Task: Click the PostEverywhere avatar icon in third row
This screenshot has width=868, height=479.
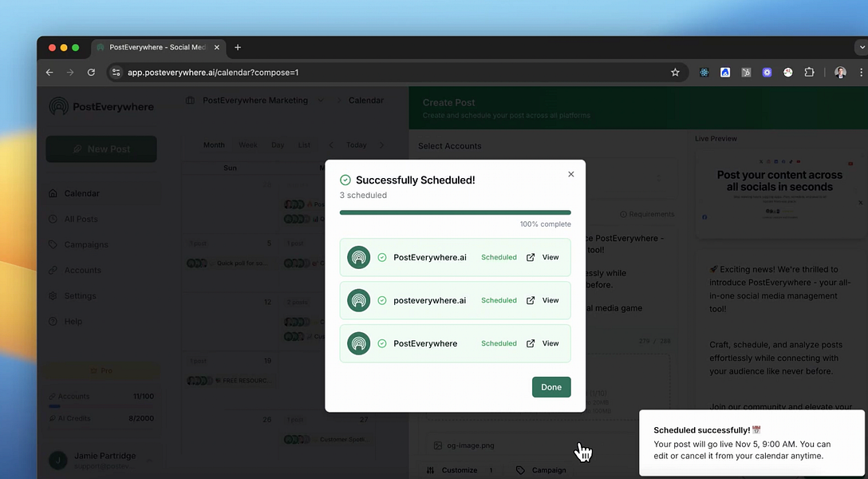Action: pos(359,343)
